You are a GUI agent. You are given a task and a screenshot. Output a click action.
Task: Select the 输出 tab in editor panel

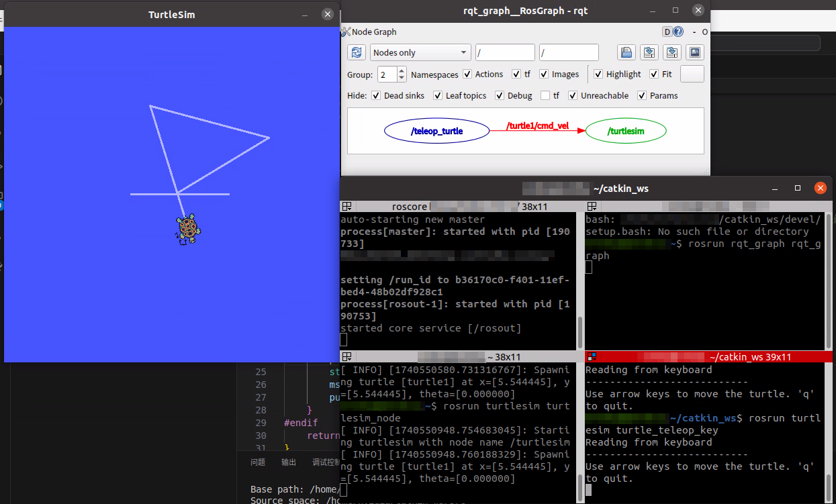click(289, 462)
